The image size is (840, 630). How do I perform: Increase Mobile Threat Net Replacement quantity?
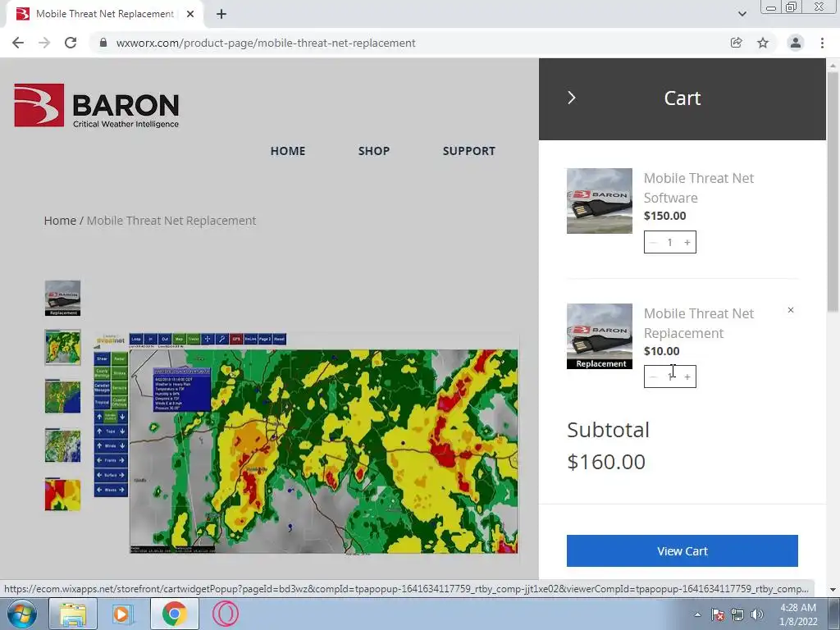click(x=687, y=377)
